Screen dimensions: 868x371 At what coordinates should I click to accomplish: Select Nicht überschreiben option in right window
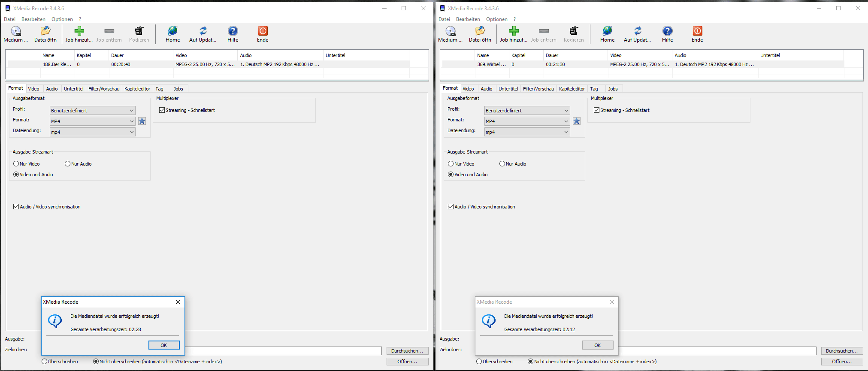pyautogui.click(x=531, y=362)
